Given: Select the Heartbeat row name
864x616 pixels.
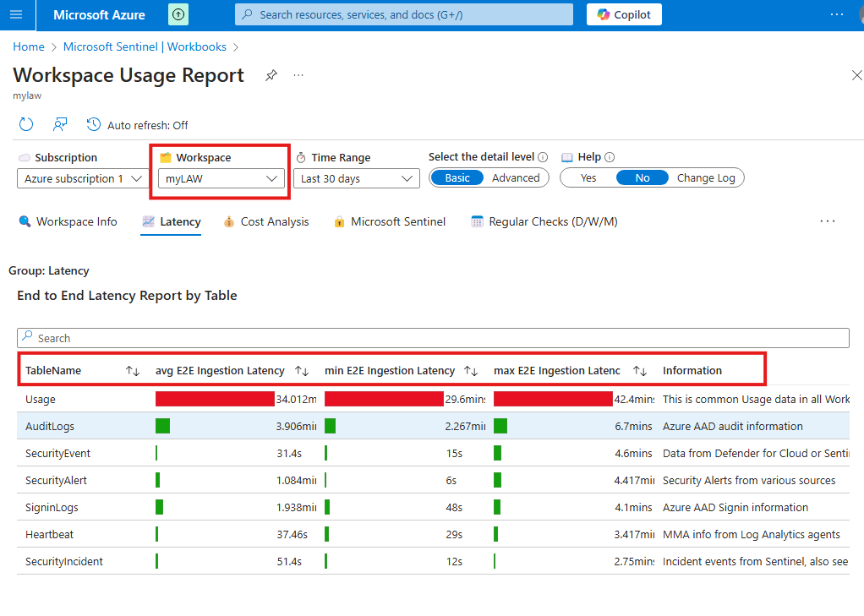Looking at the screenshot, I should 49,534.
